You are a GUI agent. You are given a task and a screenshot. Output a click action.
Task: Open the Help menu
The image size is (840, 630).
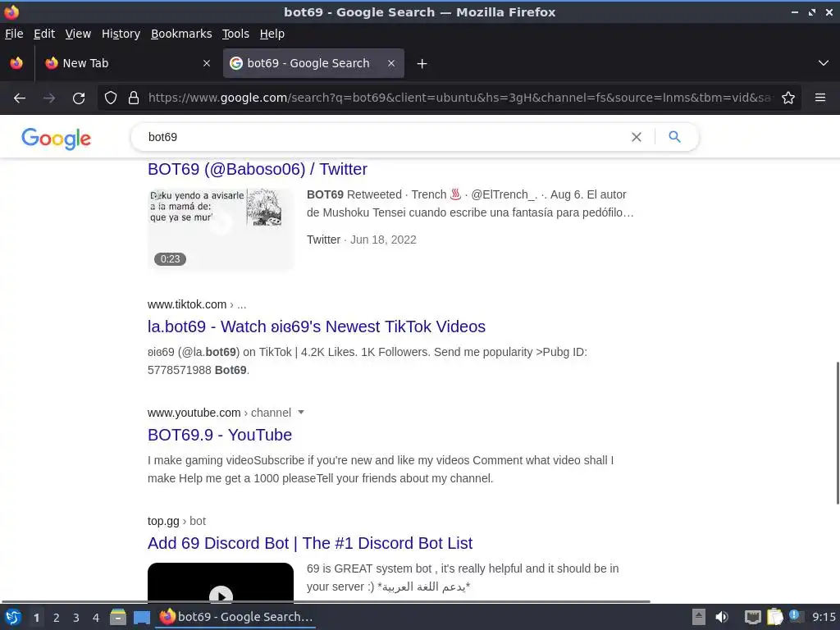point(272,34)
